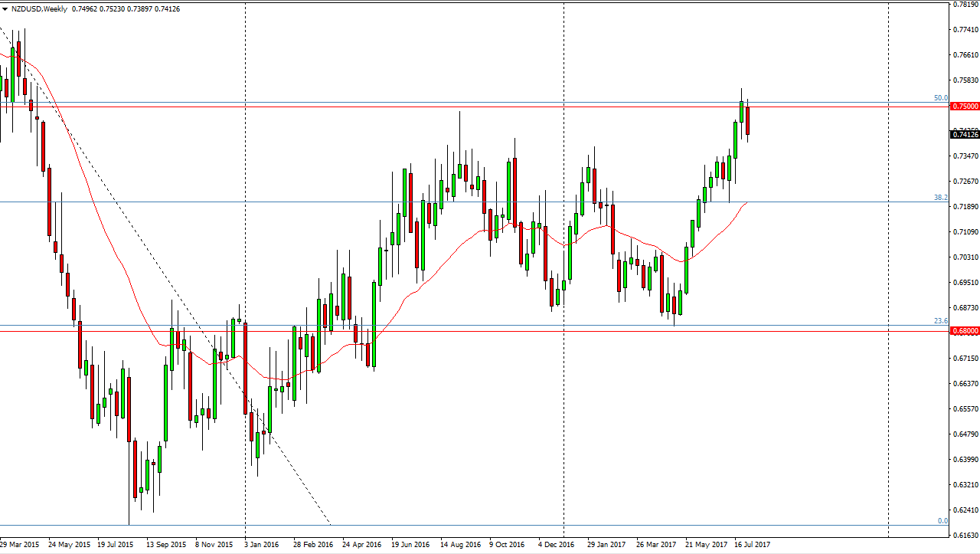Click the rightmost vertical dashed separator line
The height and width of the screenshot is (554, 980).
tap(888, 307)
